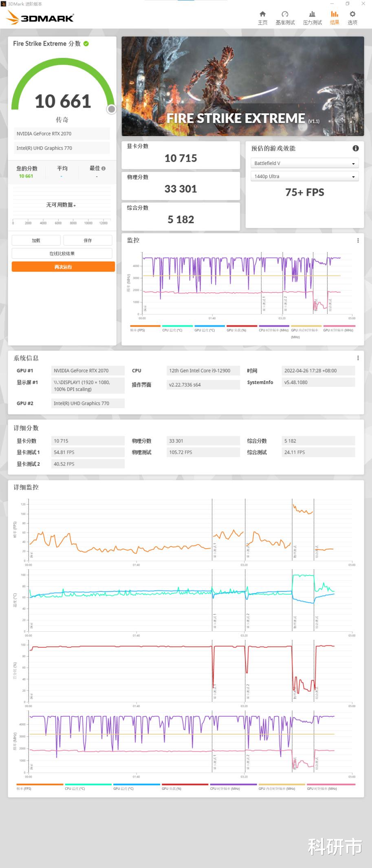Image resolution: width=372 pixels, height=868 pixels.
Task: Toggle GPU 时钟频率 legend in 监控 chart
Action: tap(339, 328)
